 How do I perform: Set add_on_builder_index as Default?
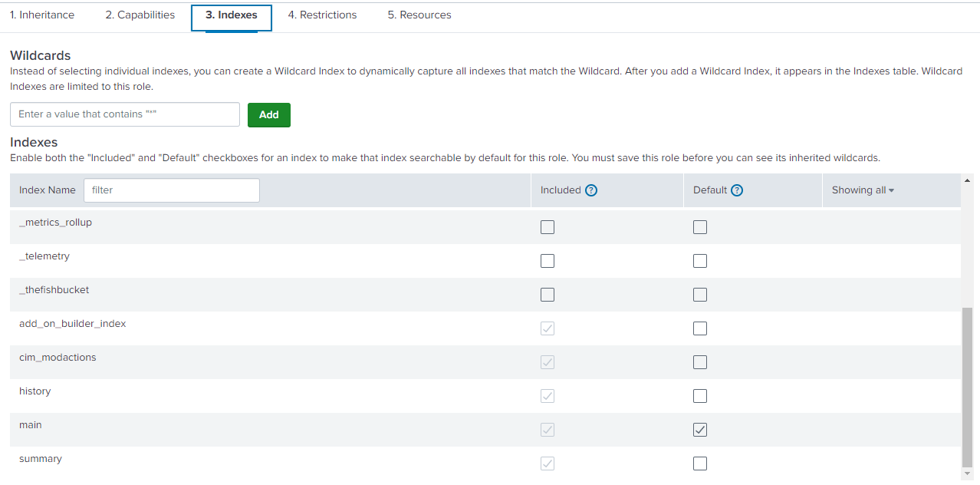point(700,328)
